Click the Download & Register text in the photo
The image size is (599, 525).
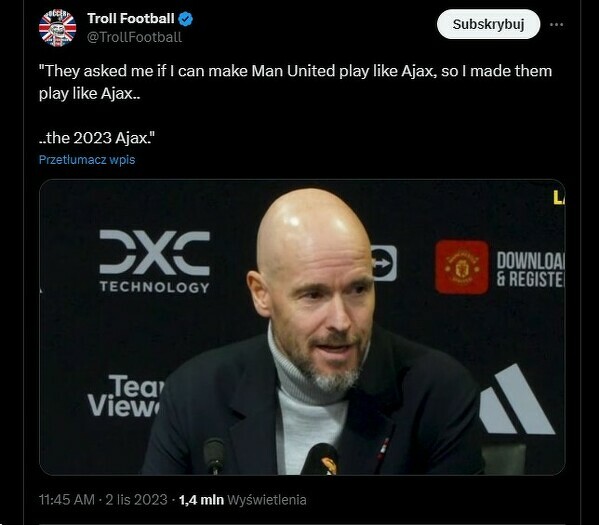[530, 269]
